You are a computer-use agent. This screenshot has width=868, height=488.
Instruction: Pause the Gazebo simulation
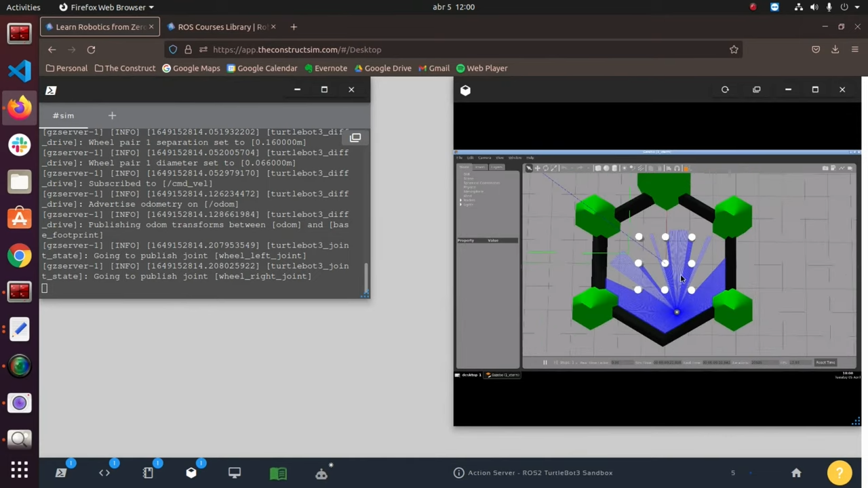(x=545, y=363)
